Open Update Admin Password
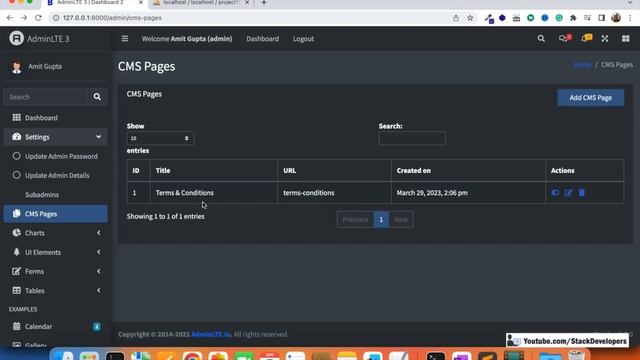This screenshot has height=360, width=640. pos(56,156)
